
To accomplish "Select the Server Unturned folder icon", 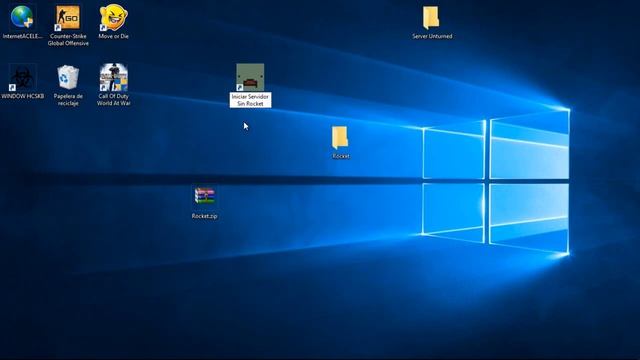I will pyautogui.click(x=431, y=18).
